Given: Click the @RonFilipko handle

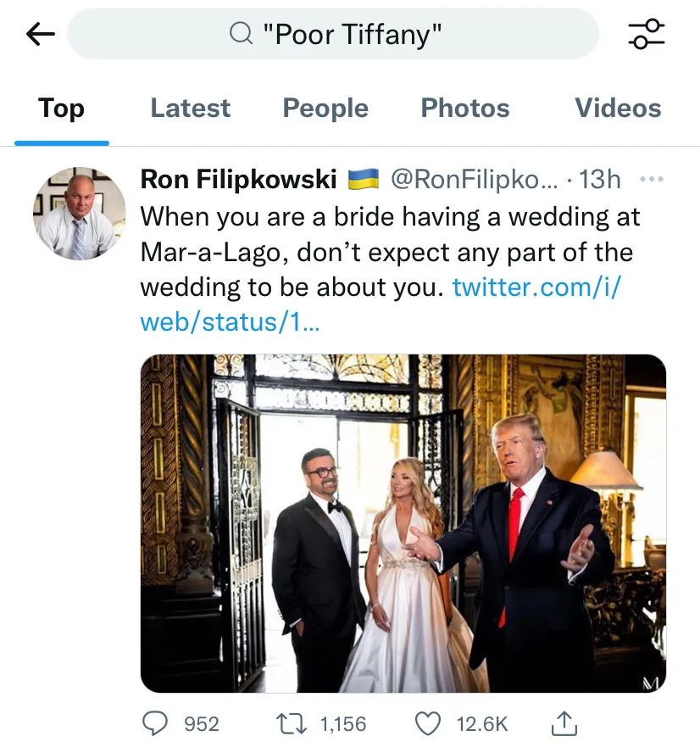Looking at the screenshot, I should tap(474, 180).
